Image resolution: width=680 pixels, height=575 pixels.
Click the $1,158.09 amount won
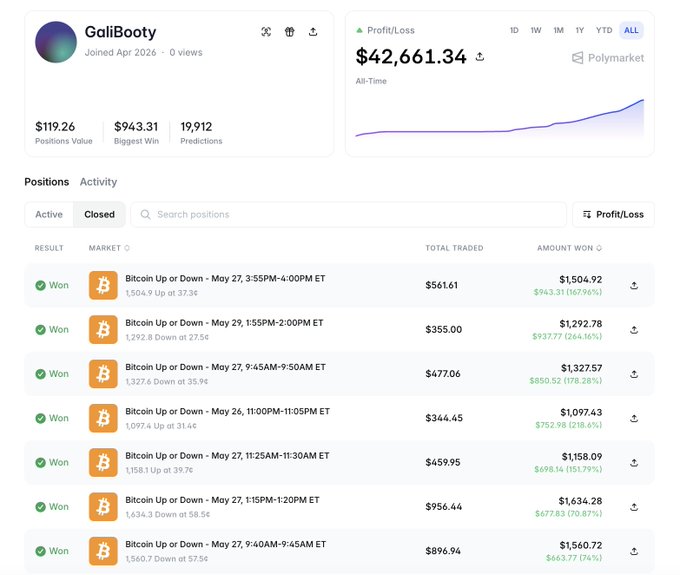click(x=582, y=457)
